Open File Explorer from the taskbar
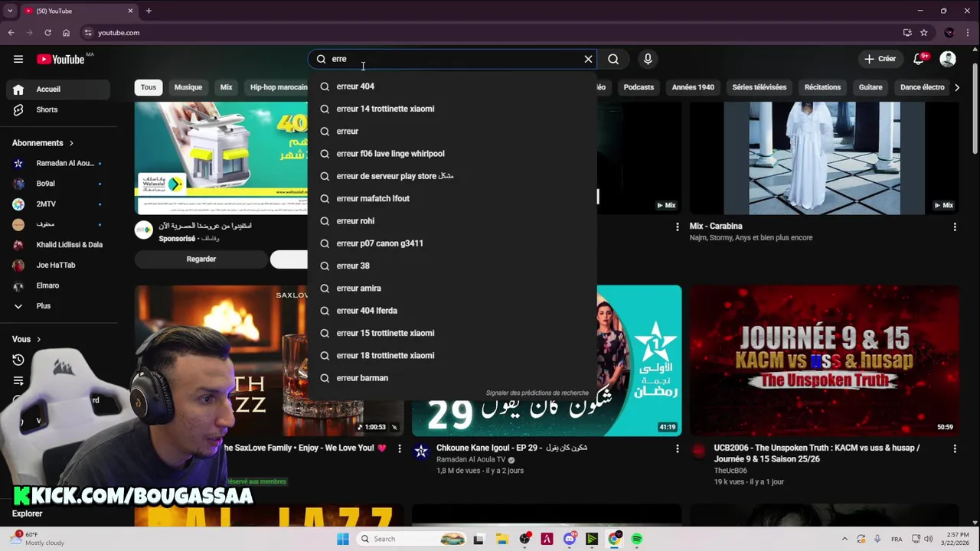This screenshot has width=980, height=551. [x=502, y=539]
